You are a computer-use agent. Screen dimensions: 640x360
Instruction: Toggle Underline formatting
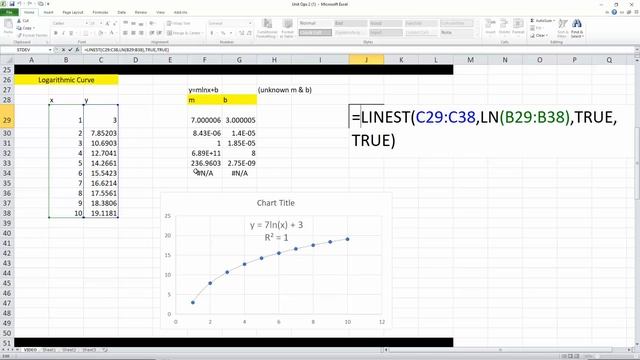tap(71, 33)
